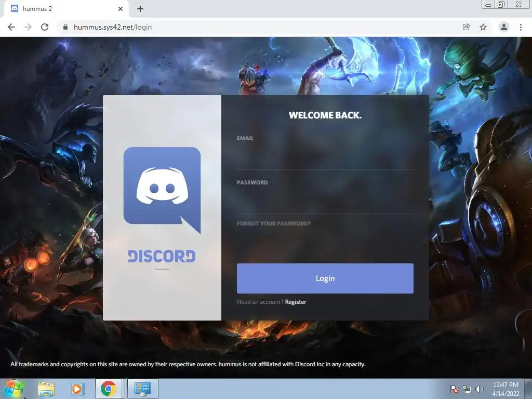Image resolution: width=532 pixels, height=399 pixels.
Task: Click the Discord logo image
Action: point(162,190)
